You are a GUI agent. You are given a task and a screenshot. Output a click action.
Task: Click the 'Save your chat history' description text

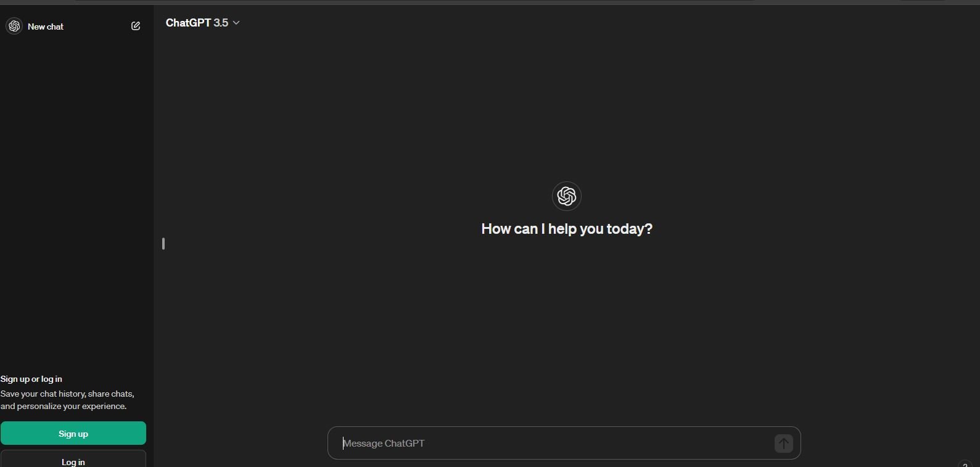click(68, 400)
